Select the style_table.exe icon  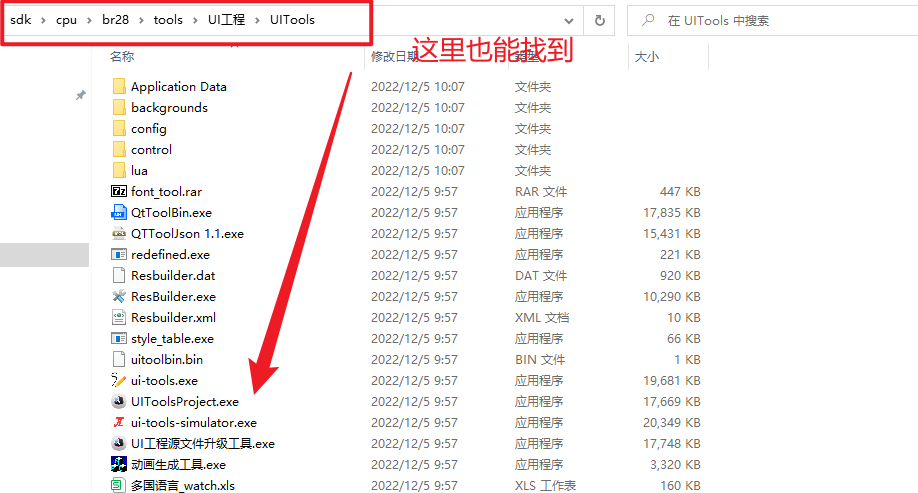119,338
